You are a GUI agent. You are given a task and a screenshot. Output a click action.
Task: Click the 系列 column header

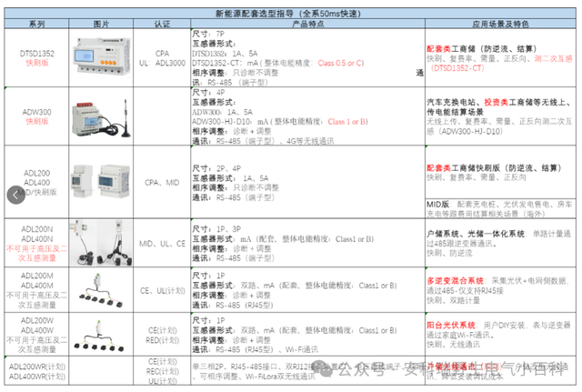36,25
